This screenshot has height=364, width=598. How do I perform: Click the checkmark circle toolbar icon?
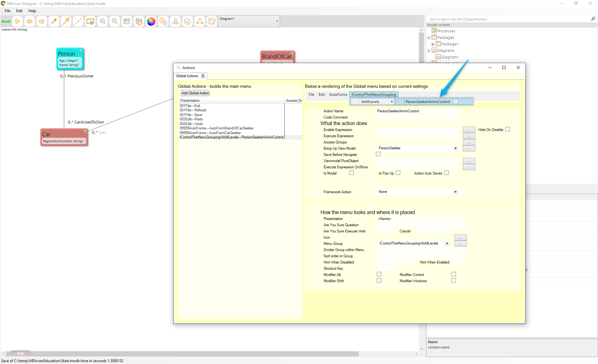click(x=187, y=21)
